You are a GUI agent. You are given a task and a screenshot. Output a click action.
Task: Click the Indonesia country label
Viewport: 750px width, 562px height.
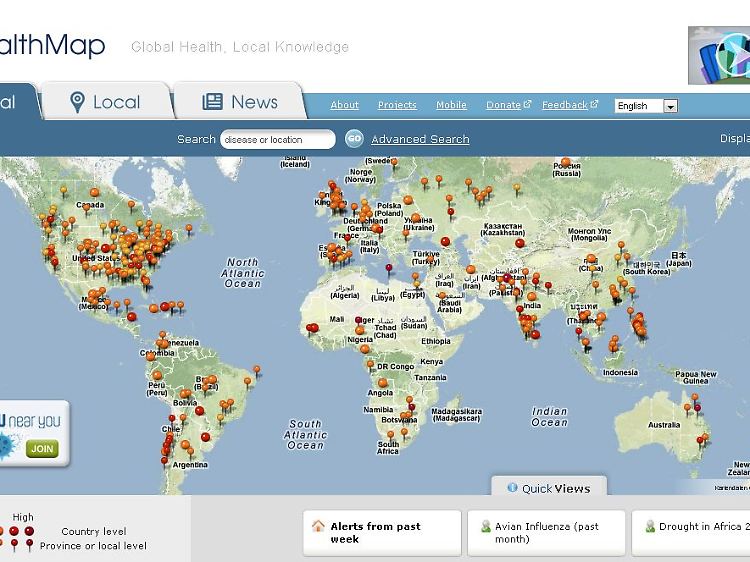620,372
